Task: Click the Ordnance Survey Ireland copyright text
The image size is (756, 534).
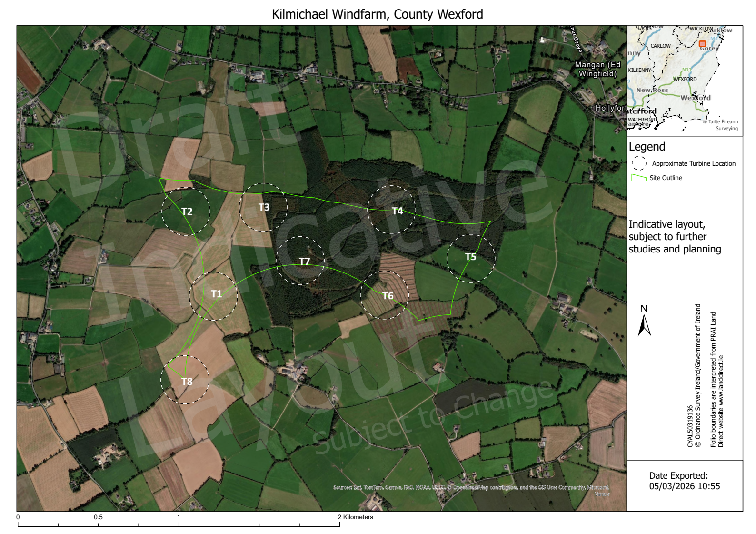Action: [698, 375]
